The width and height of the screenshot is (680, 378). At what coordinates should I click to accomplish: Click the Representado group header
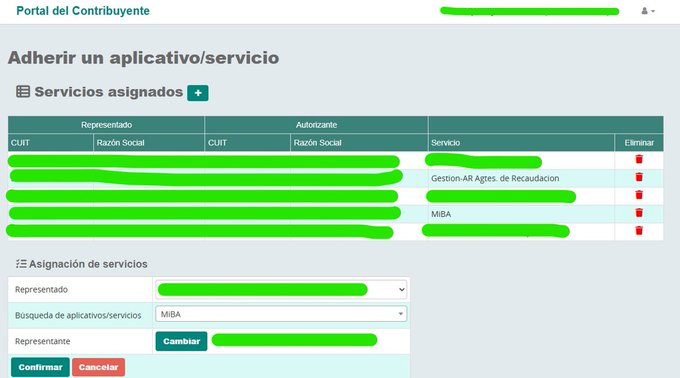106,125
